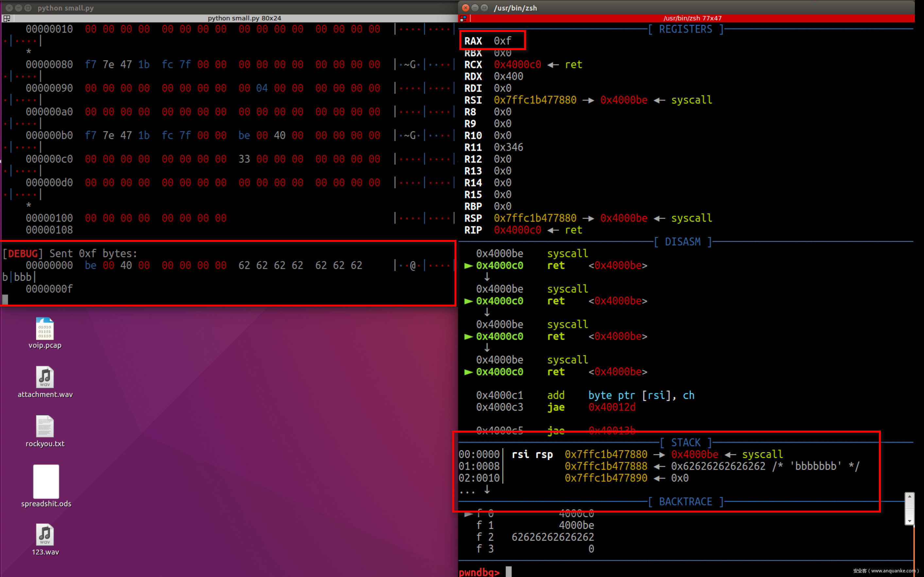Click the STACK section header

(x=686, y=443)
